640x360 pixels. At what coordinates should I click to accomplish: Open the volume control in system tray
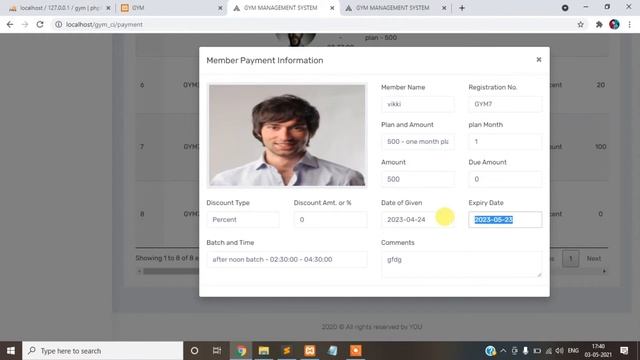(559, 351)
